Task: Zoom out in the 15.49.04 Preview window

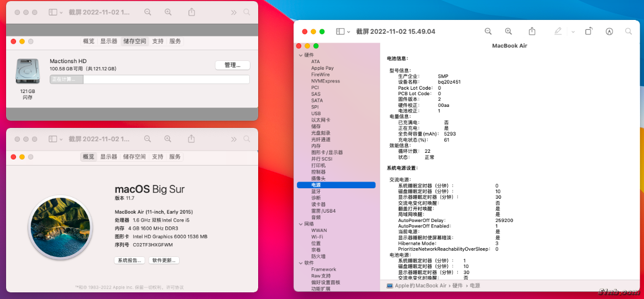Action: [x=488, y=32]
